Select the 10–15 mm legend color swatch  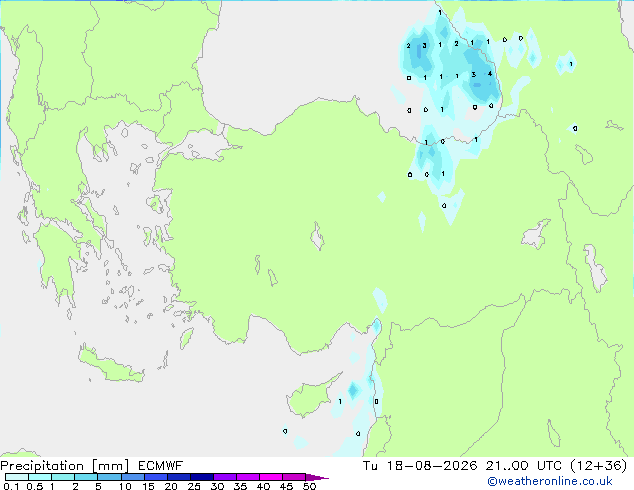tap(133, 477)
